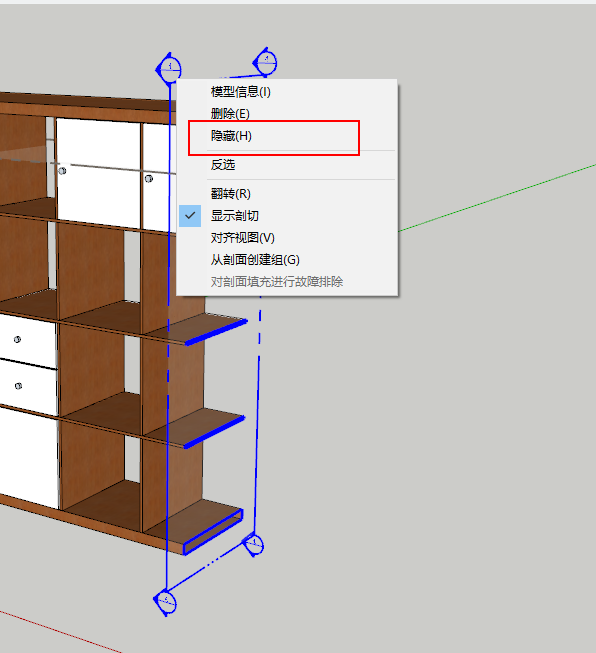Click the lowest section plane arrow symbol
The image size is (596, 653).
[x=165, y=602]
